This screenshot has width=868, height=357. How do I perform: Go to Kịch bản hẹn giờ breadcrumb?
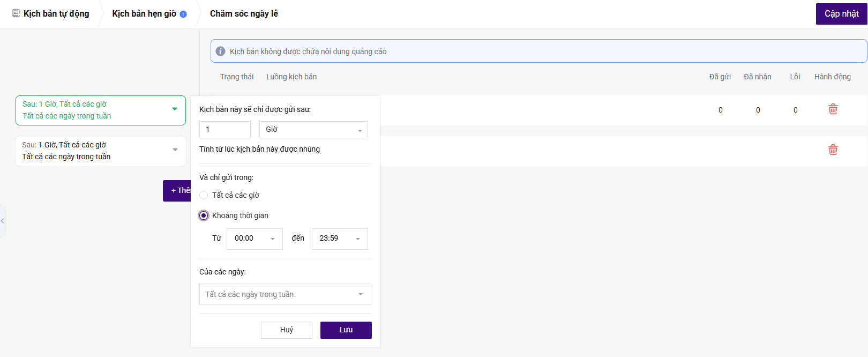point(144,13)
